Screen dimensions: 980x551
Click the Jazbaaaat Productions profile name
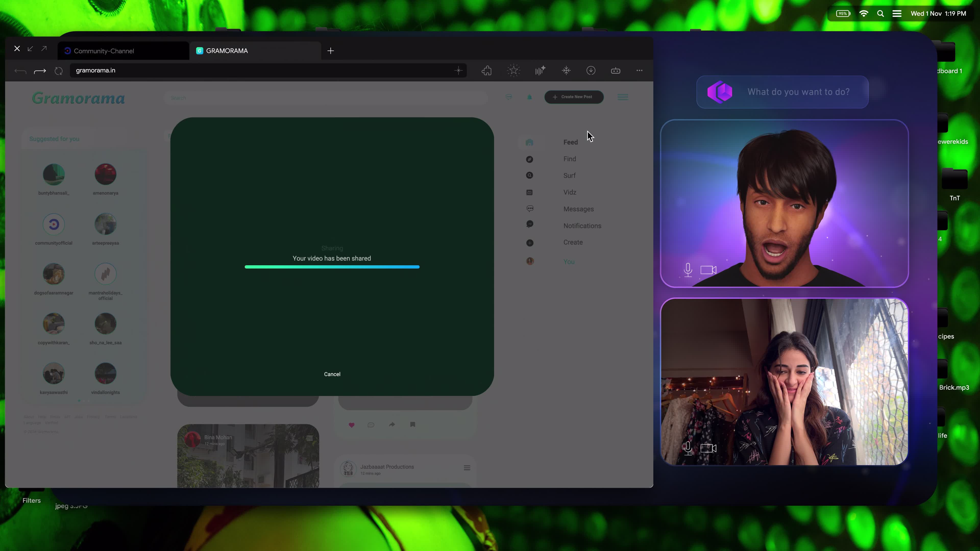[387, 467]
